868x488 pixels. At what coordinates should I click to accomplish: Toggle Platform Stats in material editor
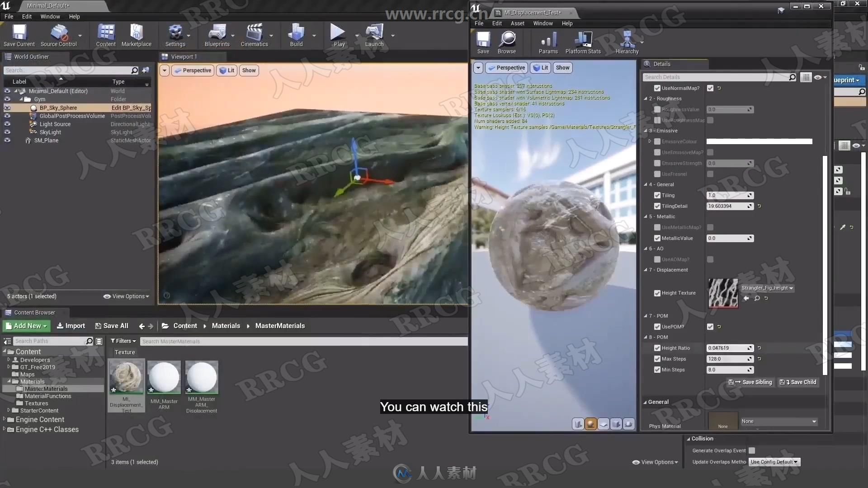coord(583,42)
